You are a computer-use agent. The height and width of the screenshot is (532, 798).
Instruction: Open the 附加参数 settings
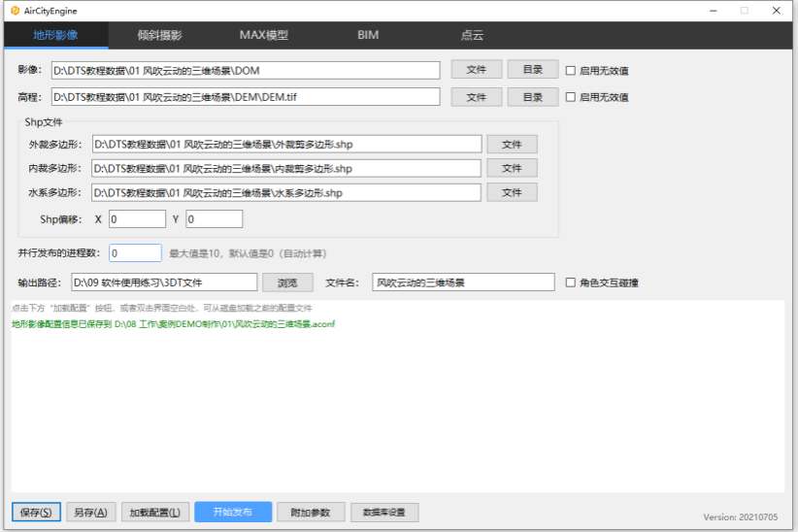[x=311, y=513]
